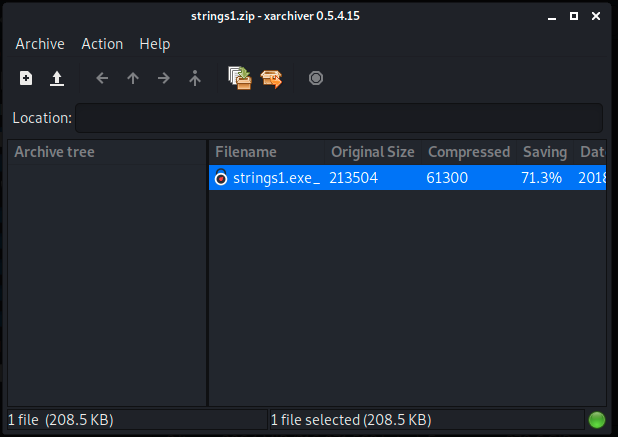Sort by the Compressed column header
This screenshot has height=437, width=618.
pyautogui.click(x=469, y=152)
